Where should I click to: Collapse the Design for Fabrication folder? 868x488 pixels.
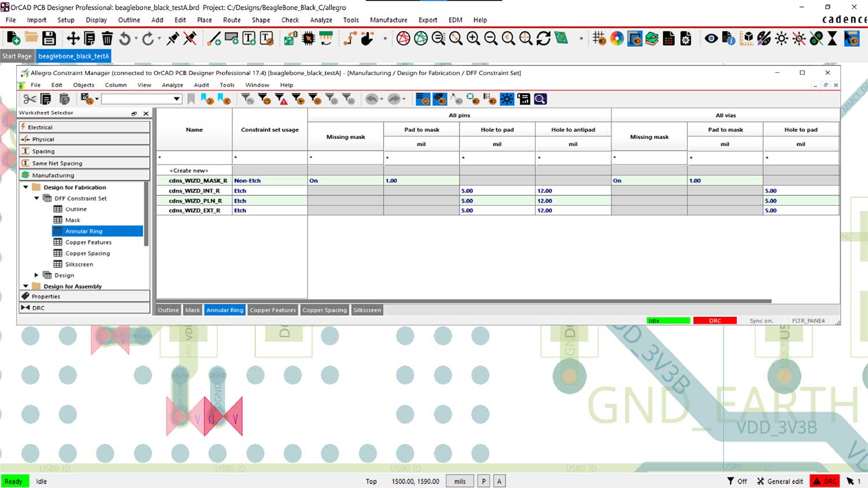(x=25, y=187)
